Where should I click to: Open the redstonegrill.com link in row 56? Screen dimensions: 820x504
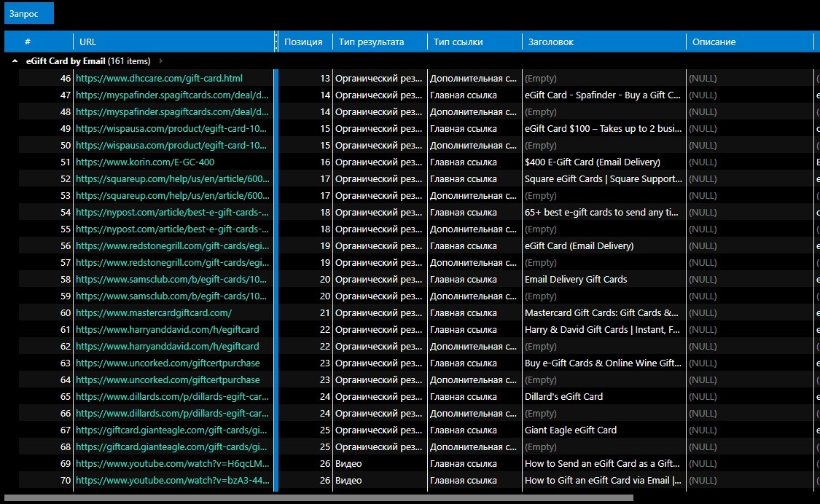click(x=173, y=245)
